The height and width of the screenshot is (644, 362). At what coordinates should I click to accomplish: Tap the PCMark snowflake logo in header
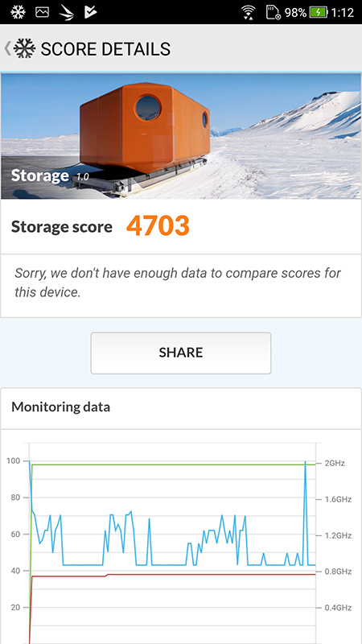(x=25, y=48)
